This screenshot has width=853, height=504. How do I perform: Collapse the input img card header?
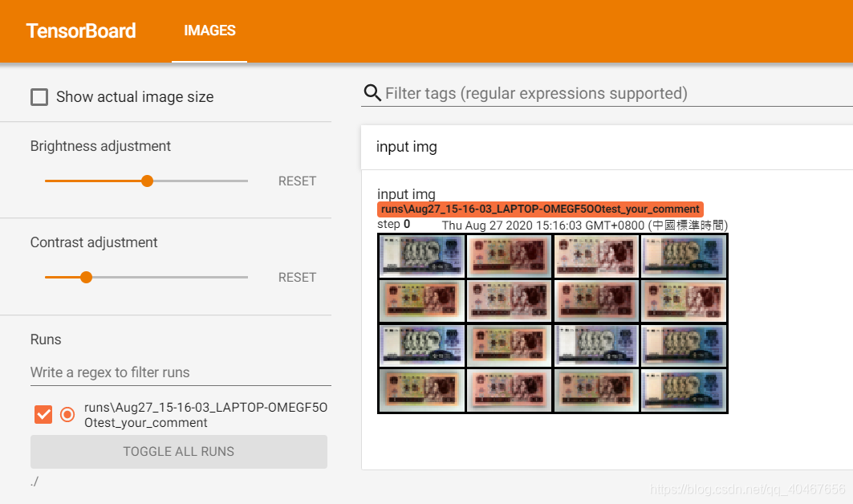[607, 147]
